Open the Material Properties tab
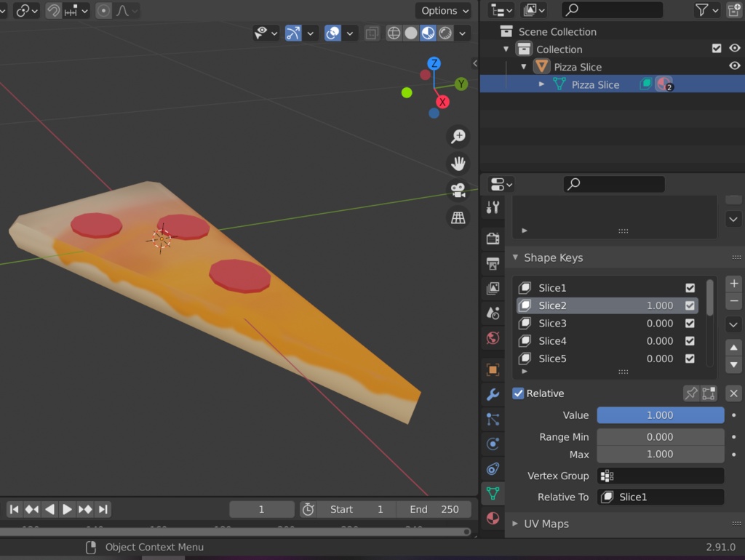The height and width of the screenshot is (560, 745). tap(493, 519)
